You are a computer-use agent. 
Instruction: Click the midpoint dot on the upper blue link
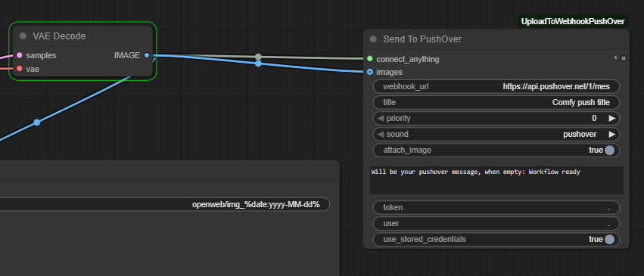258,64
